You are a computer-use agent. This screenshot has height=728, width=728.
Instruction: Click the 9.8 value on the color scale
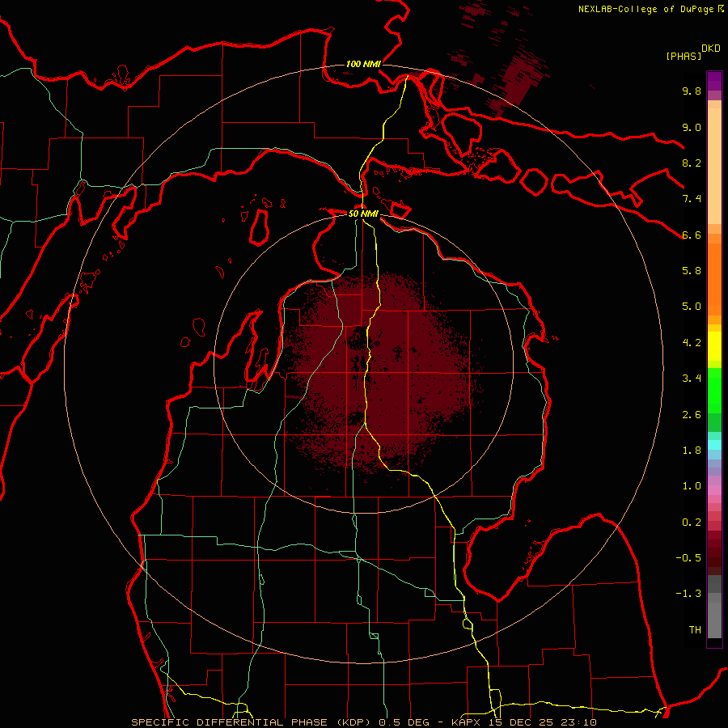click(692, 91)
